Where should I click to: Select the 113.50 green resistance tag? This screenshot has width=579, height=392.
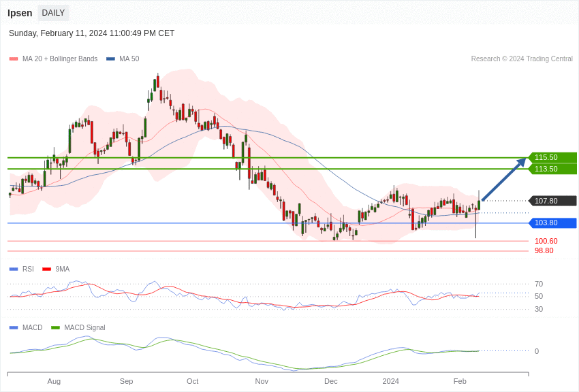pyautogui.click(x=552, y=169)
